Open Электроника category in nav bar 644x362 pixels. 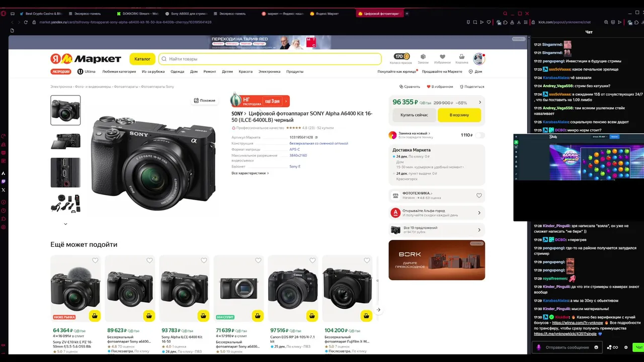click(269, 71)
